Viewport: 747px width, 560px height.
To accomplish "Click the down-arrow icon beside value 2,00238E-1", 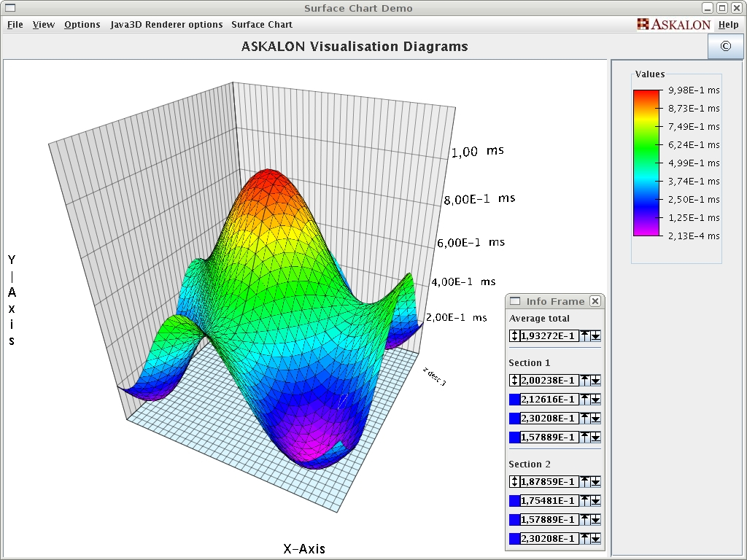I will (x=595, y=380).
